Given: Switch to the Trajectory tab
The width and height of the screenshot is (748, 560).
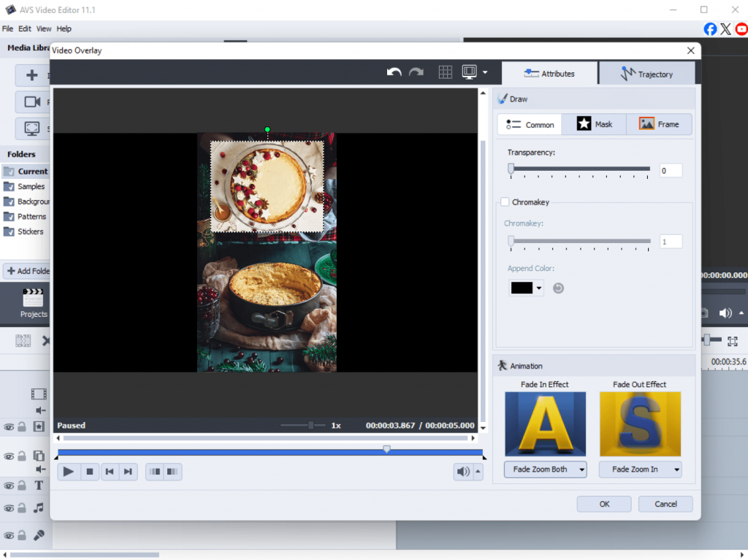Looking at the screenshot, I should [x=646, y=74].
